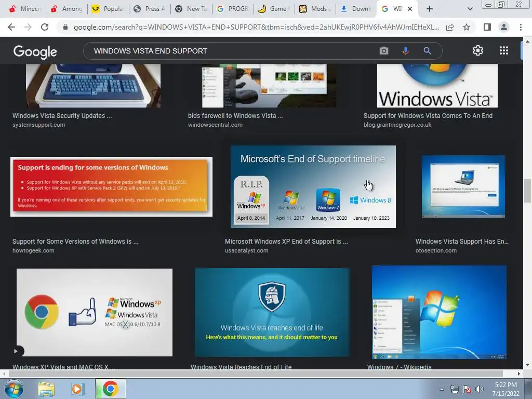Click the magnifier search button
The image size is (532, 399).
pos(427,51)
